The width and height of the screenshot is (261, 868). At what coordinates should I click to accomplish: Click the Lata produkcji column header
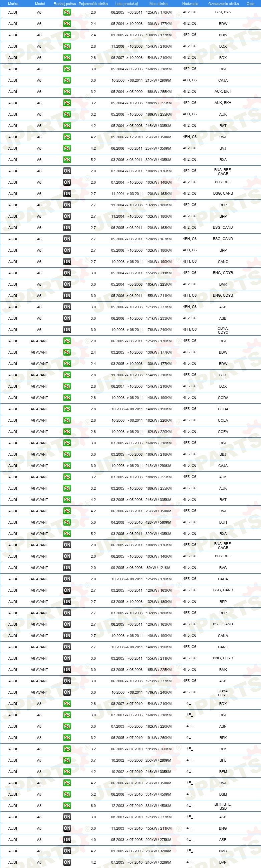(127, 4)
